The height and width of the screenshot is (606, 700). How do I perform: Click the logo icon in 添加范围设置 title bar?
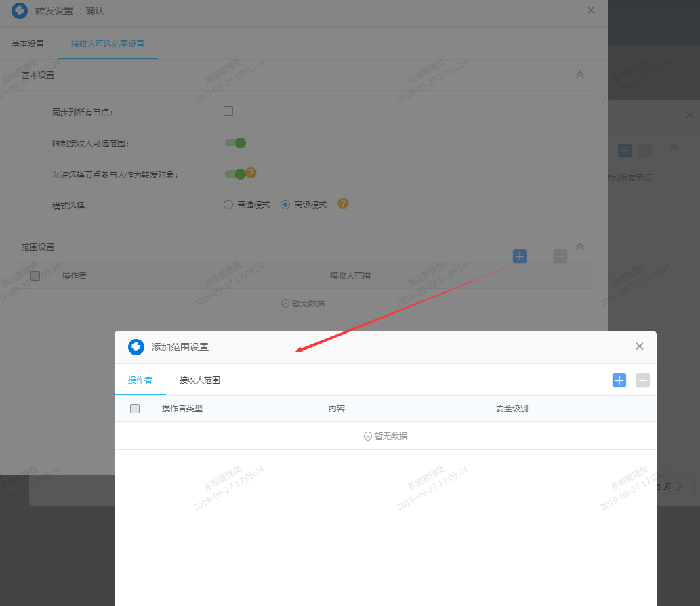coord(136,347)
